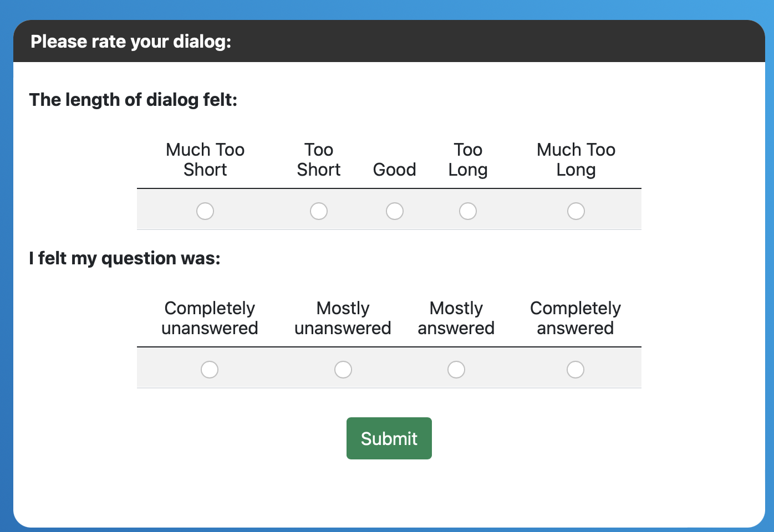The width and height of the screenshot is (774, 532).
Task: Select the 'Too Short' radio button
Action: 319,211
